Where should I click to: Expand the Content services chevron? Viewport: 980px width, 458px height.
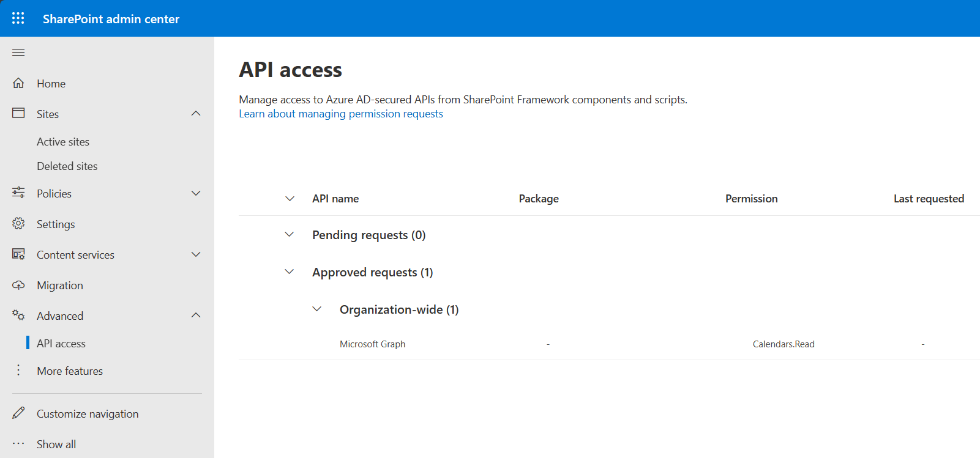tap(196, 254)
